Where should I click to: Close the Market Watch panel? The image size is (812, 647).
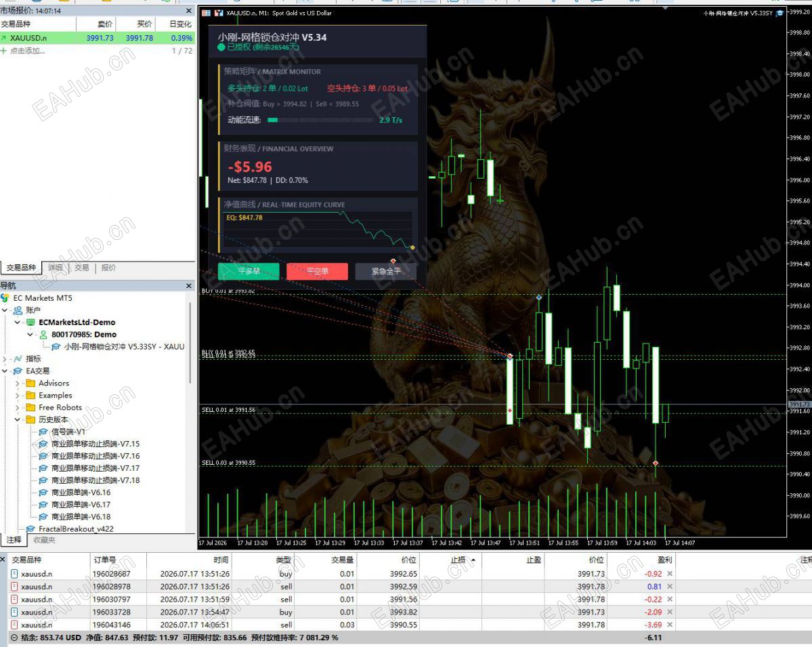[x=189, y=10]
